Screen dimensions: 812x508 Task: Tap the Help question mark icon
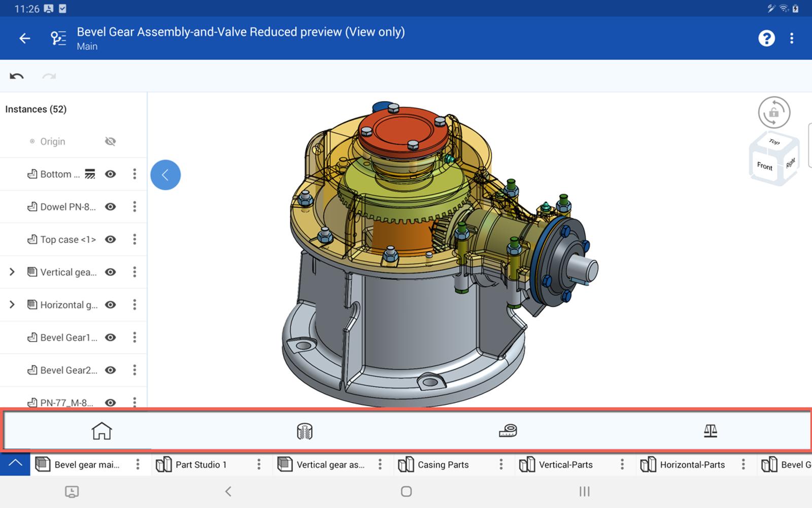click(766, 38)
